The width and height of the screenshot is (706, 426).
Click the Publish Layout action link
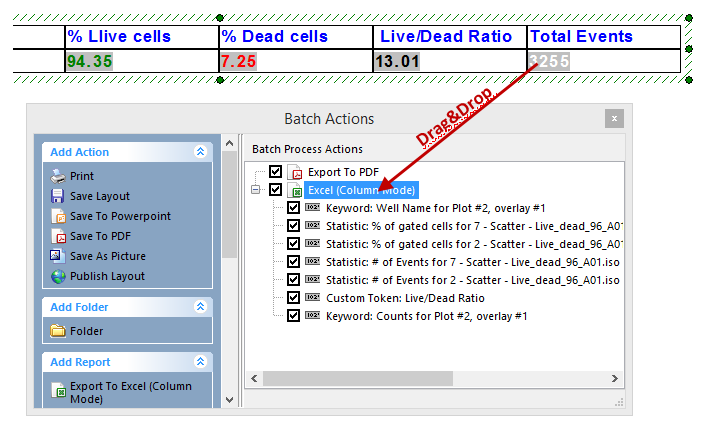coord(107,276)
